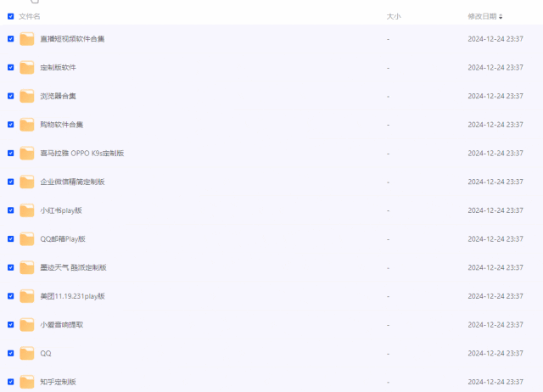This screenshot has height=392, width=543.
Task: Uncheck the 直播短视频软件合集 checkbox
Action: coord(11,39)
